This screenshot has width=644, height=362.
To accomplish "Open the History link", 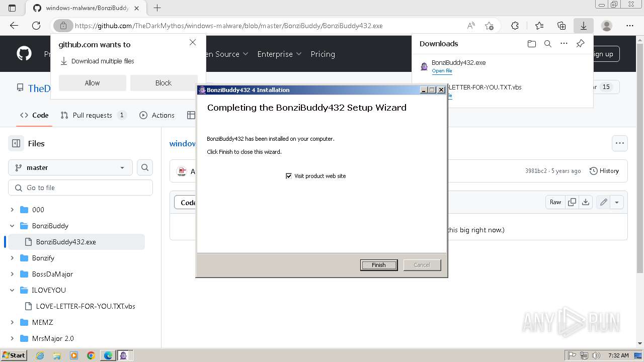I will 604,171.
